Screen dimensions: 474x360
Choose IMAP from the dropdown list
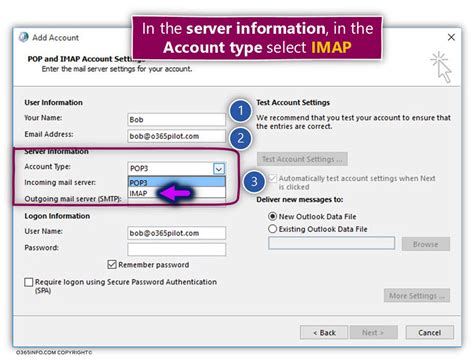tap(176, 193)
